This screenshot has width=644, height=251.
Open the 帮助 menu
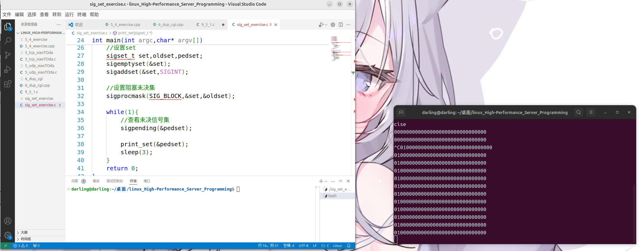(94, 14)
